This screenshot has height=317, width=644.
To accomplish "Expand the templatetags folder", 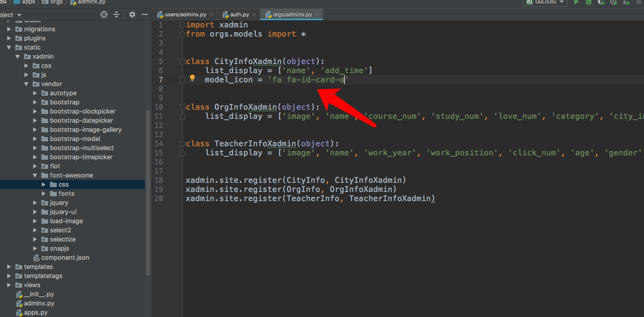I will (9, 276).
